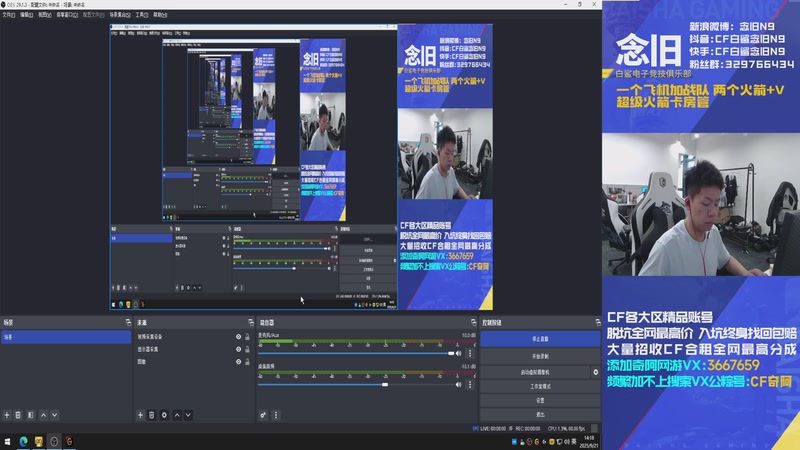Move the selected scene up
Screen dimensions: 800x450
[x=43, y=415]
